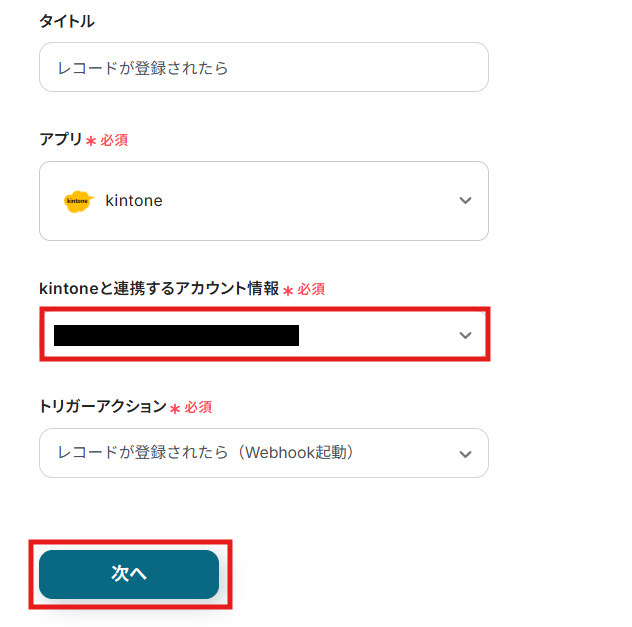Click the 必須 marker next to アプリ
Viewport: 632px width, 627px height.
coord(114,141)
